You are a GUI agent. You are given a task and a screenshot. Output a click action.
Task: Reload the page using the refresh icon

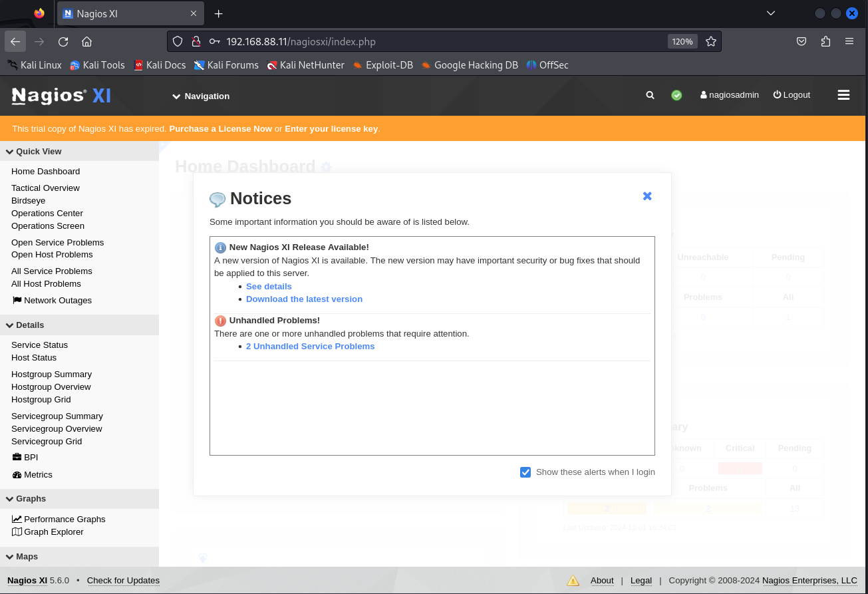[x=63, y=41]
